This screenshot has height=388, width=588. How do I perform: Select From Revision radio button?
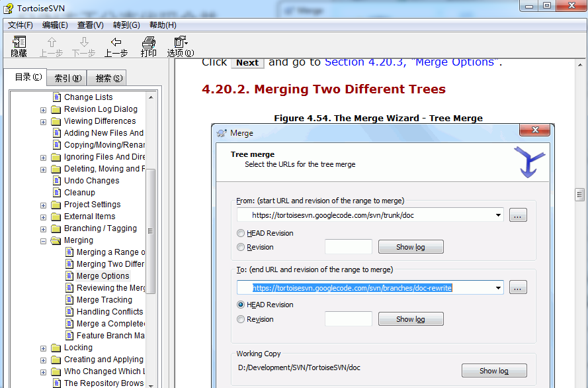[241, 247]
